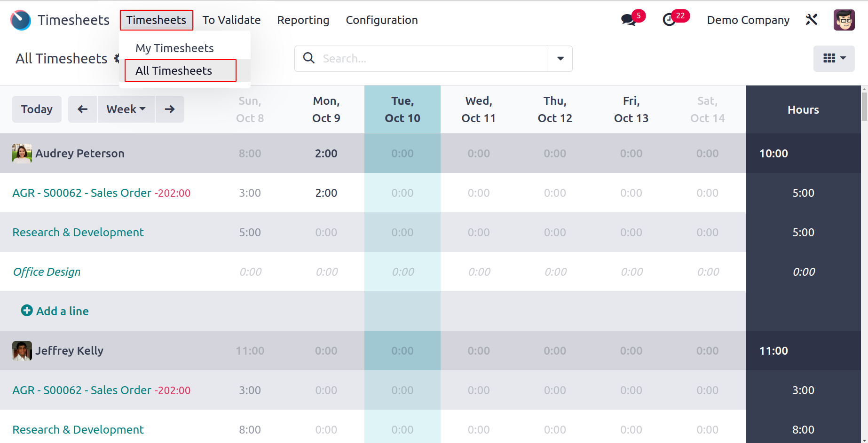Go to next week arrow

click(x=170, y=109)
